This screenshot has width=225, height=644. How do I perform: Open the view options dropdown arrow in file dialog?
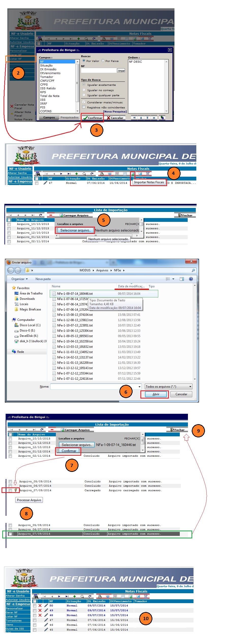pyautogui.click(x=173, y=279)
